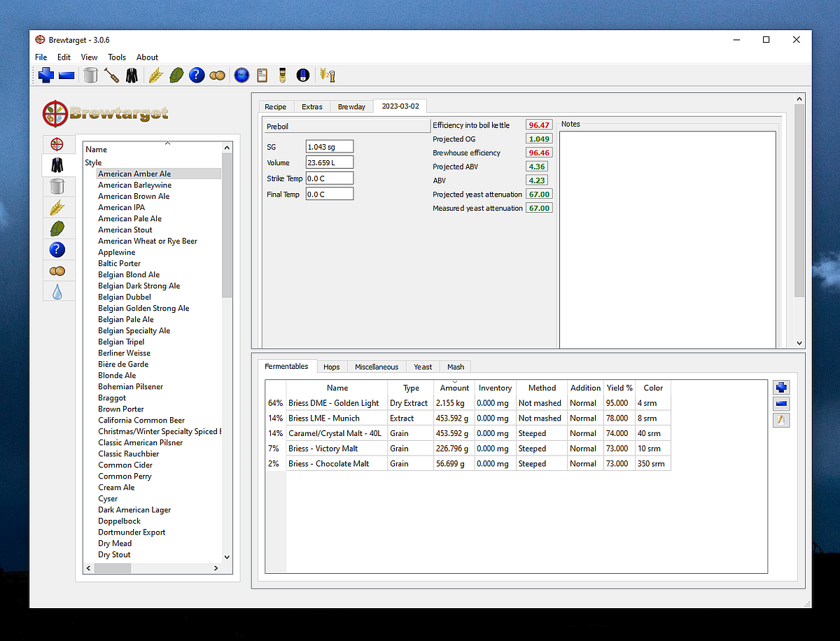
Task: Select Doppelbock in style tree
Action: (119, 521)
